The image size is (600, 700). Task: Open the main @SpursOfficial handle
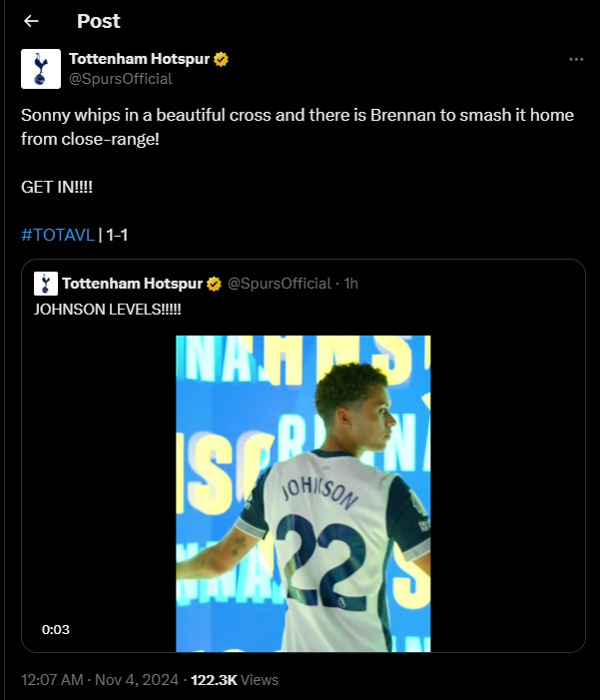pos(121,79)
